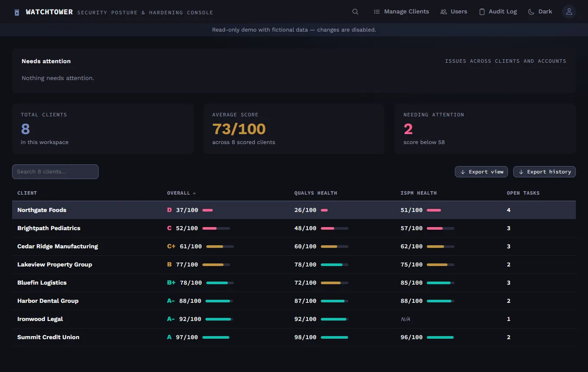Click Bluefin Logistics 72/100 Qualys score
The image size is (588, 372).
point(305,283)
